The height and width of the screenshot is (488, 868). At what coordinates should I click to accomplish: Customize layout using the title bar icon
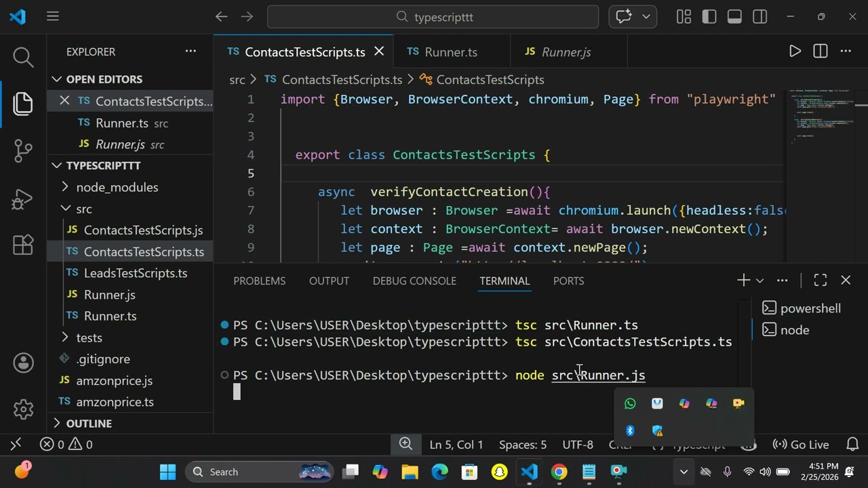point(684,17)
